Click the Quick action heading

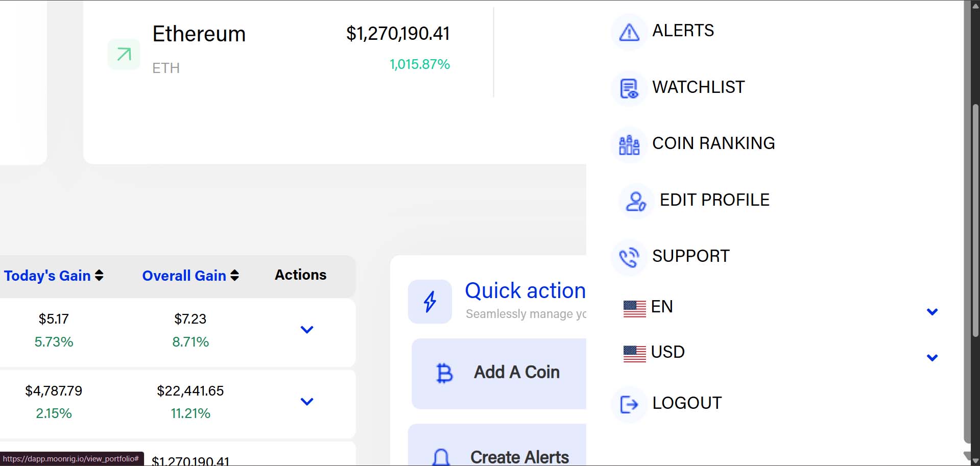tap(525, 290)
